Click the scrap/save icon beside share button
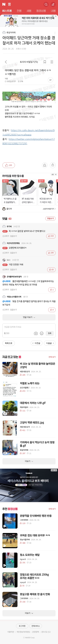Viewport: 58px width, 644px height. pyautogui.click(x=45, y=165)
